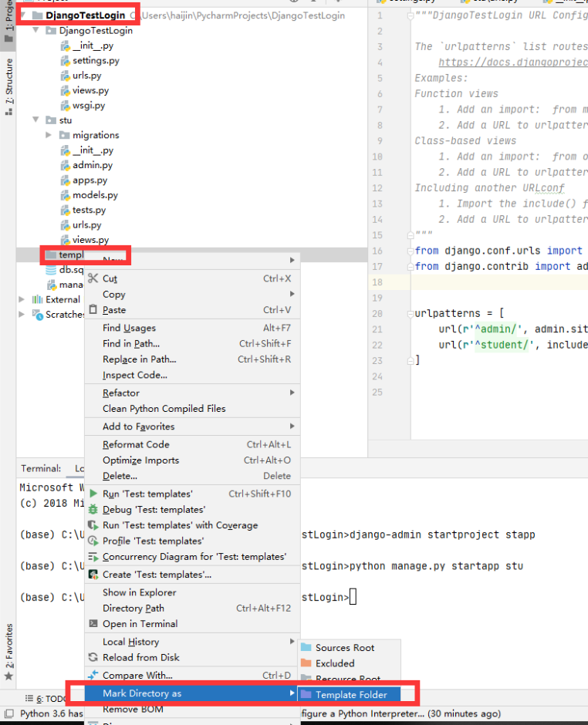This screenshot has width=588, height=725.
Task: Open tests.py in the project tree
Action: [x=89, y=210]
